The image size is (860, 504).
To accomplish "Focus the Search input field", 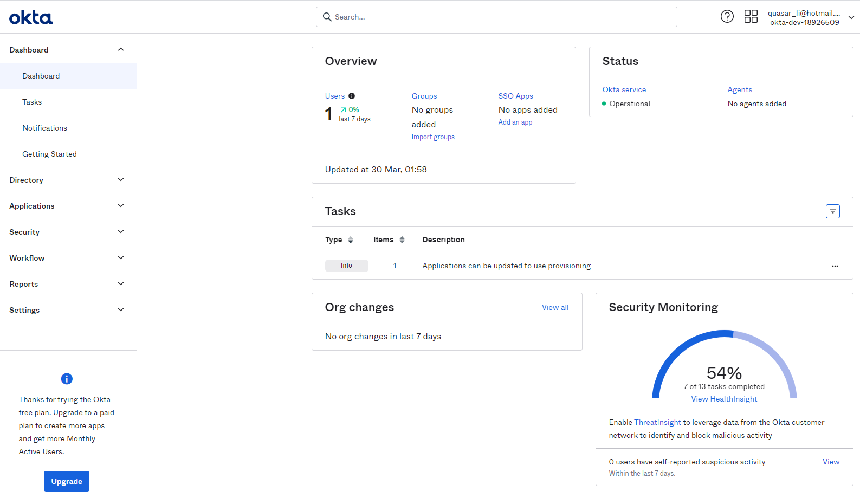I will (496, 17).
